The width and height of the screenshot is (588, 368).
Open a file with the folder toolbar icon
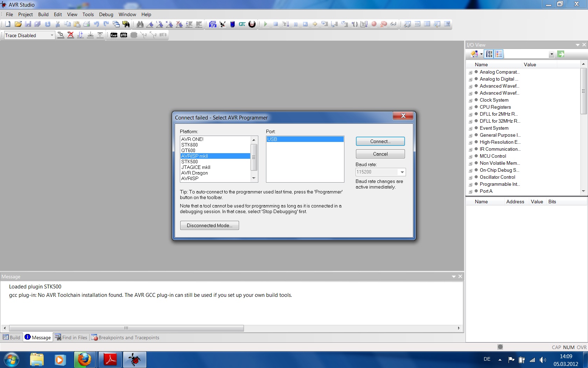[x=18, y=24]
